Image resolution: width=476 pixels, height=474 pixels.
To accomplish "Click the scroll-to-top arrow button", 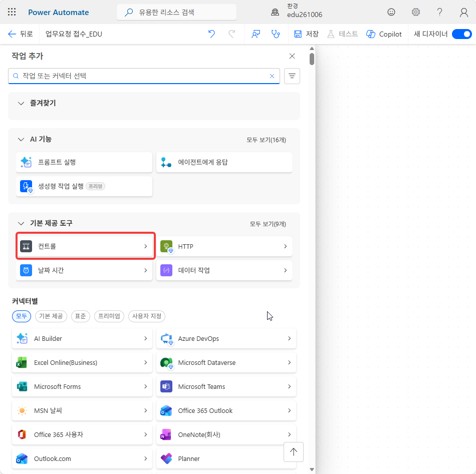I will pyautogui.click(x=294, y=452).
